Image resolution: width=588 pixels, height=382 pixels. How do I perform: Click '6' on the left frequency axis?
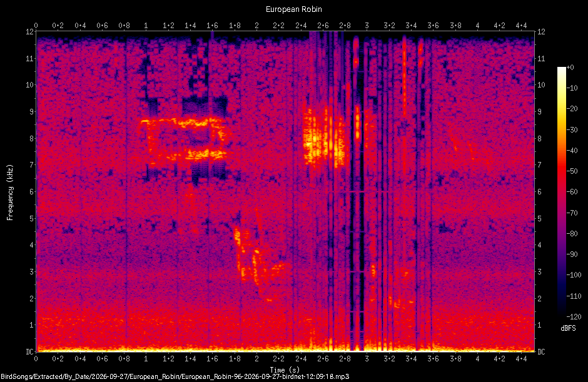31,191
